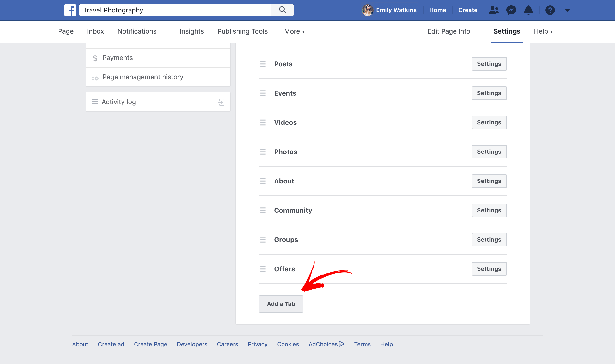Image resolution: width=615 pixels, height=364 pixels.
Task: Open Page management history
Action: click(x=143, y=77)
